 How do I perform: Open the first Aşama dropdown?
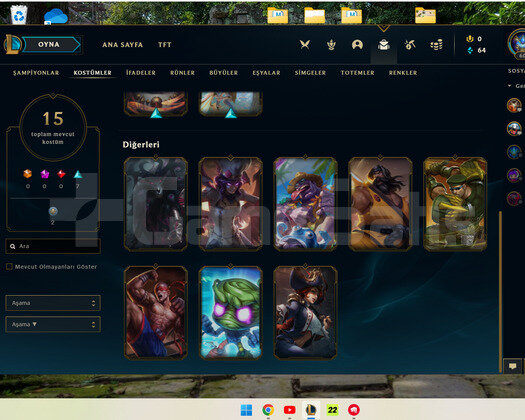click(53, 303)
